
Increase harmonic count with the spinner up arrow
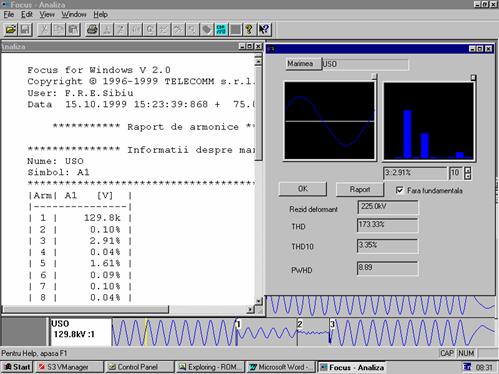point(468,170)
